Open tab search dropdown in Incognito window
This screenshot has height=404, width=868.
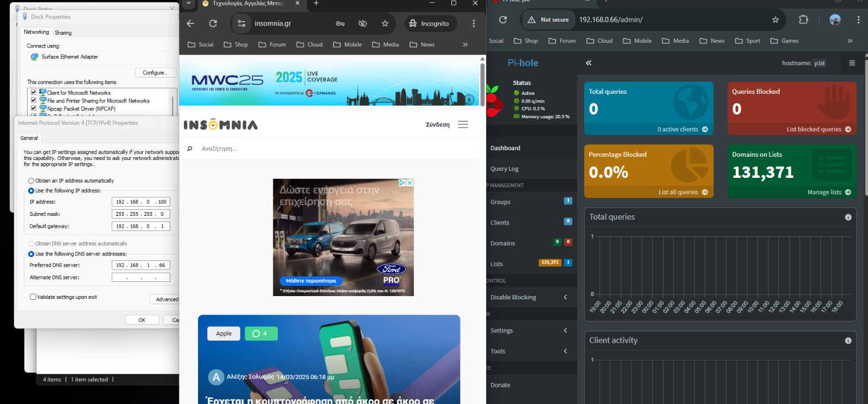(188, 3)
